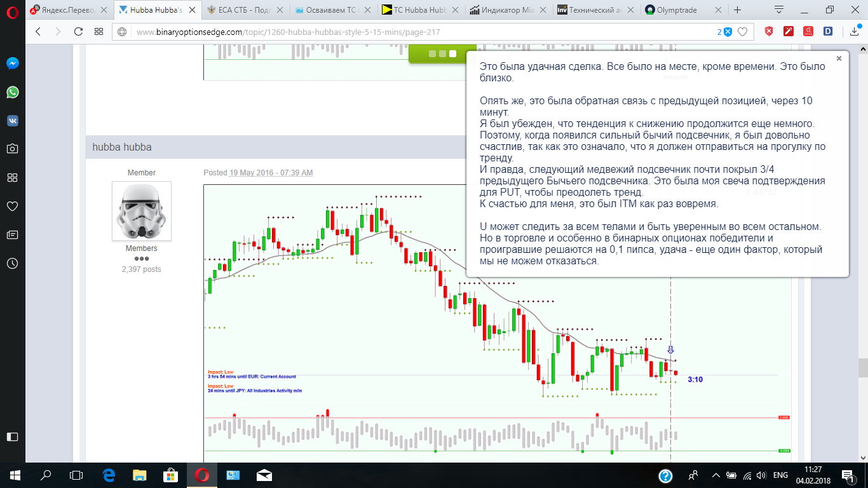The image size is (868, 488).
Task: Click the page vertical scrollbar thumb
Action: click(x=863, y=367)
